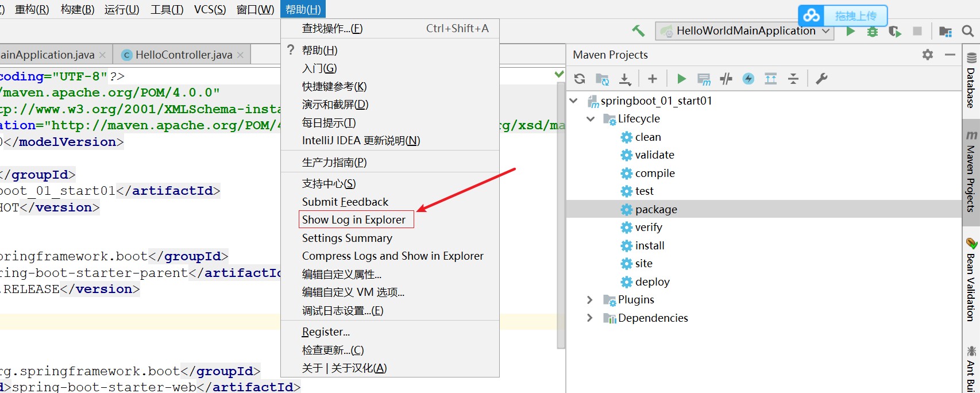The image size is (980, 393).
Task: Expand the Dependencies node
Action: pyautogui.click(x=590, y=318)
